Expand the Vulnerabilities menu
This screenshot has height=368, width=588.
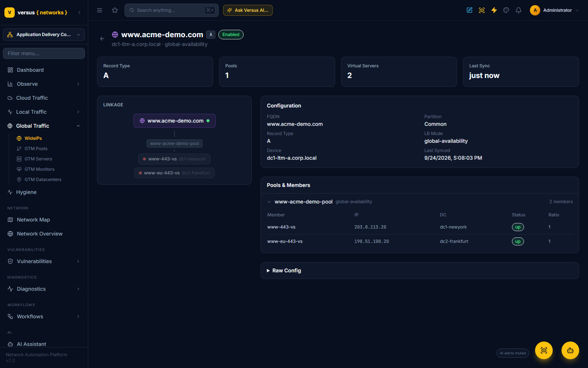pos(44,261)
